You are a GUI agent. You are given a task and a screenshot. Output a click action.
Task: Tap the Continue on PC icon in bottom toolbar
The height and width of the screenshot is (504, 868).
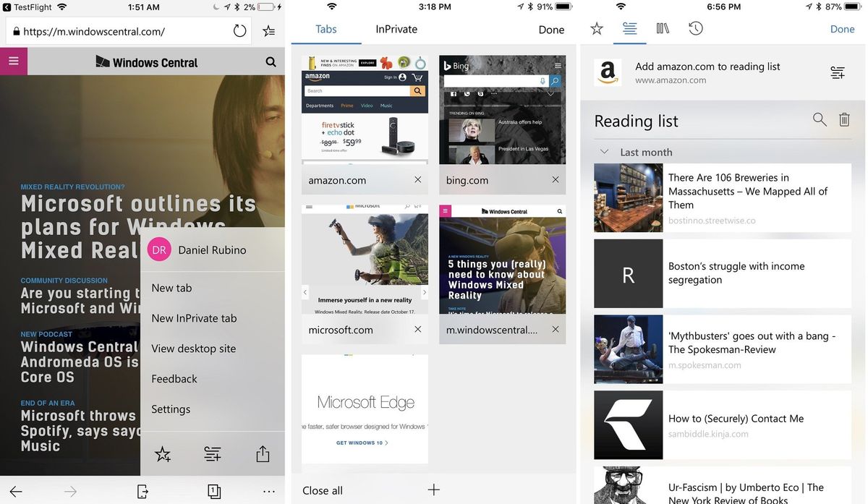[x=142, y=491]
